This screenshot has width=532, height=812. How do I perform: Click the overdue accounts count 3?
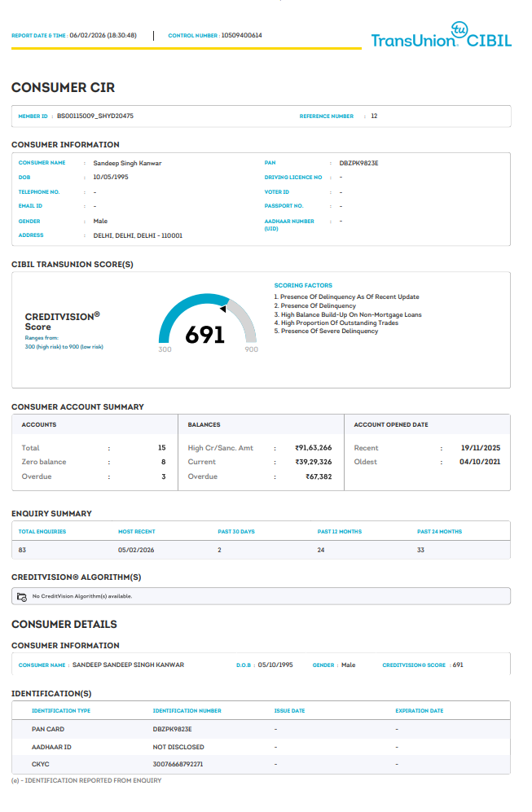(164, 476)
